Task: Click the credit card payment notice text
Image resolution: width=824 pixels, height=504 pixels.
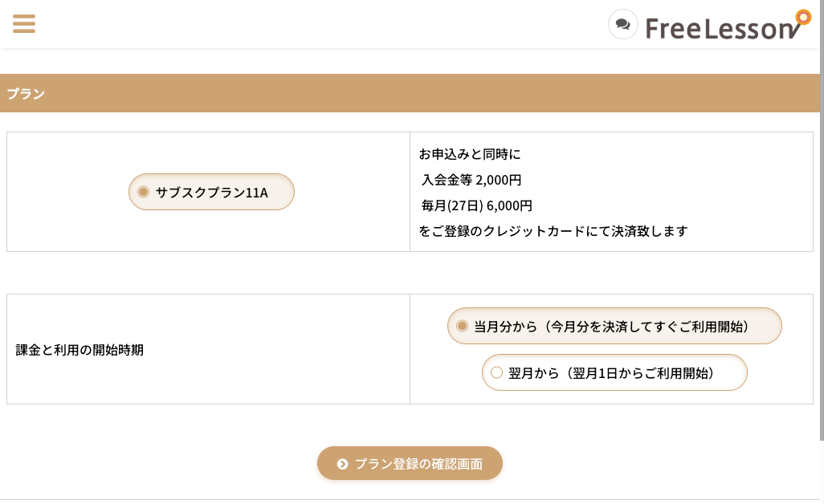Action: click(x=553, y=231)
